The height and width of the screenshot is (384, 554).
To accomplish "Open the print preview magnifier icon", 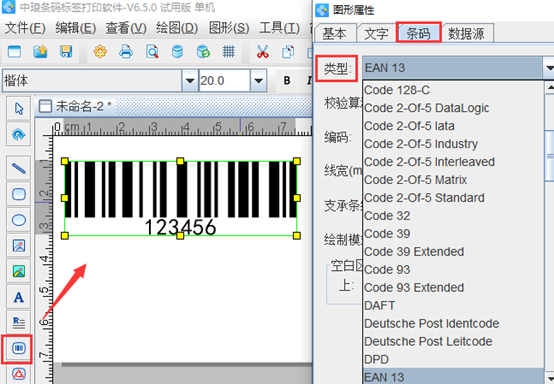I will click(152, 52).
